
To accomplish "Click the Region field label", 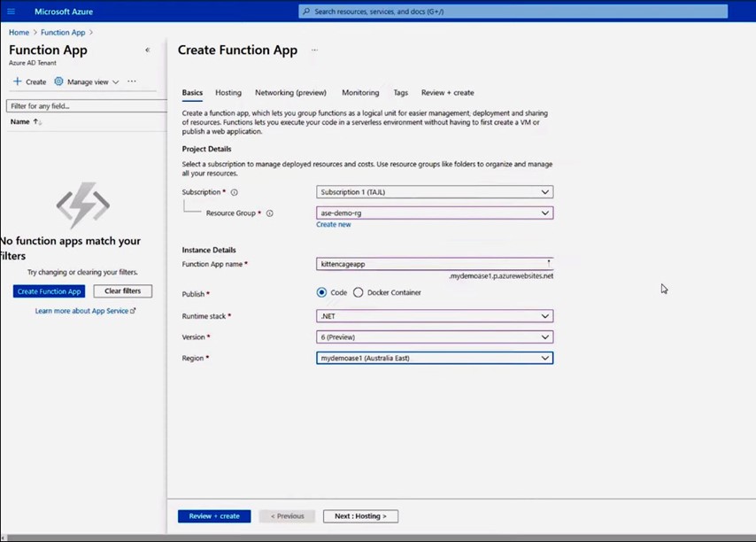I will tap(193, 359).
